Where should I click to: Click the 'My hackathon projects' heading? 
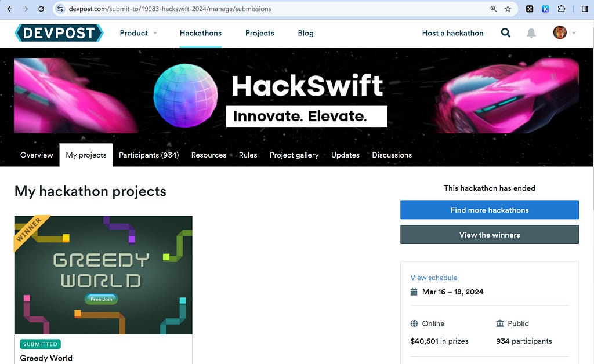coord(90,191)
